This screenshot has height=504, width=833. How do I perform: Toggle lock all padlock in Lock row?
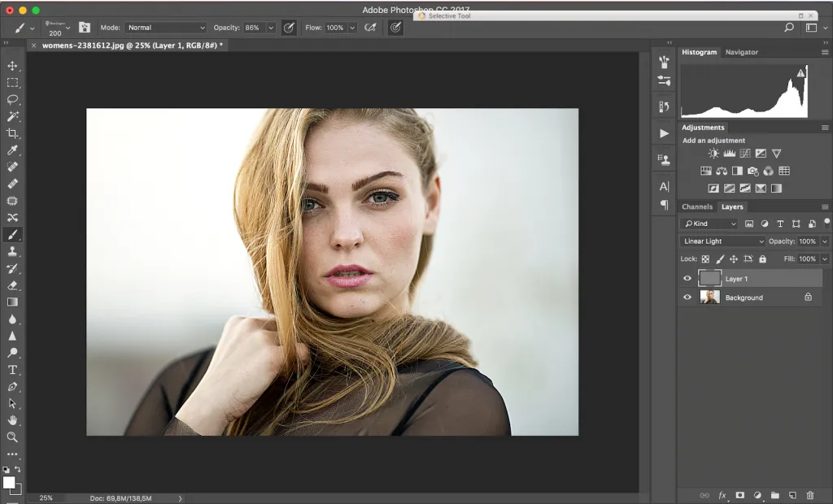pyautogui.click(x=762, y=259)
